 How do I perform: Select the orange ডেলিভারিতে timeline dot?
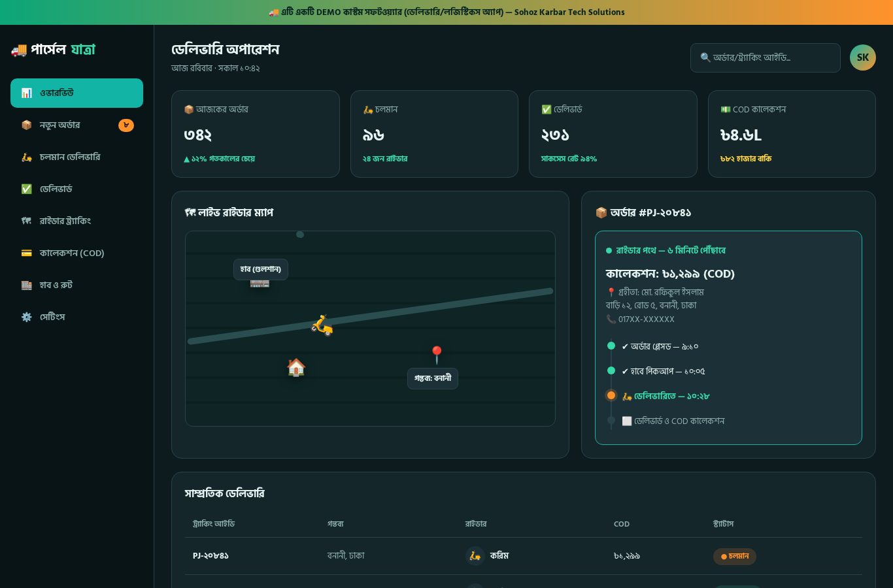(x=611, y=395)
